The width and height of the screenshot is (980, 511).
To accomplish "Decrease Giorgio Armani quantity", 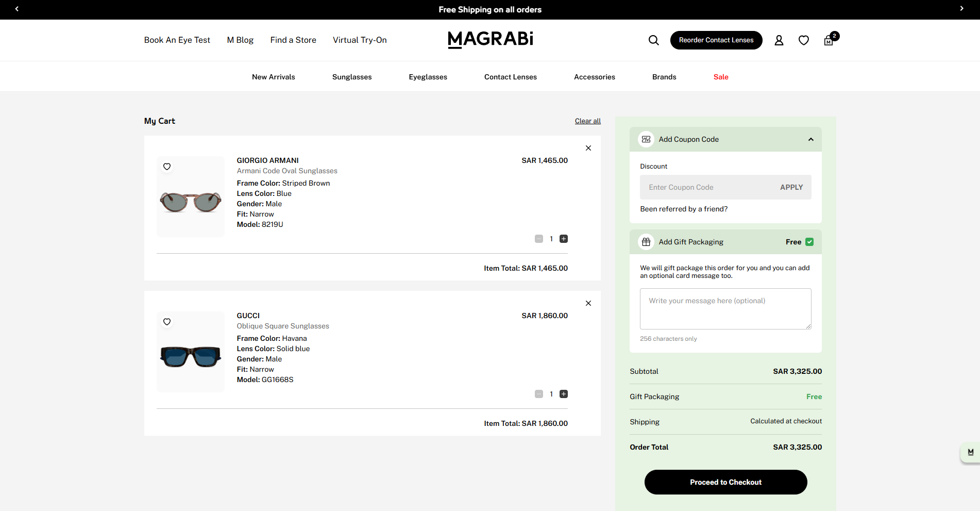I will pos(539,239).
